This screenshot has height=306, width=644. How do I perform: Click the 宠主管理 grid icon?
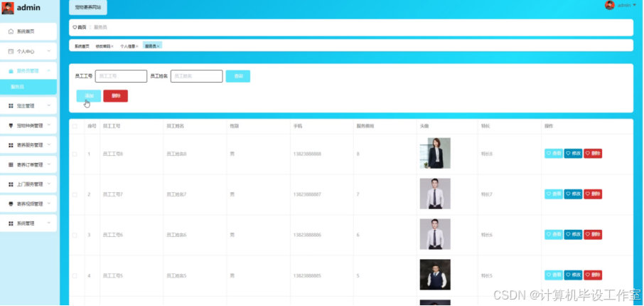click(11, 106)
